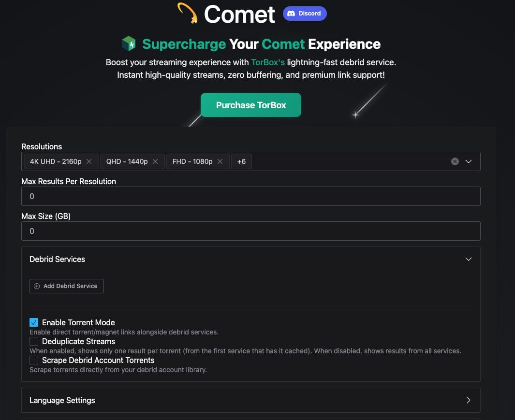Click the Purchase TorBox button

[250, 105]
